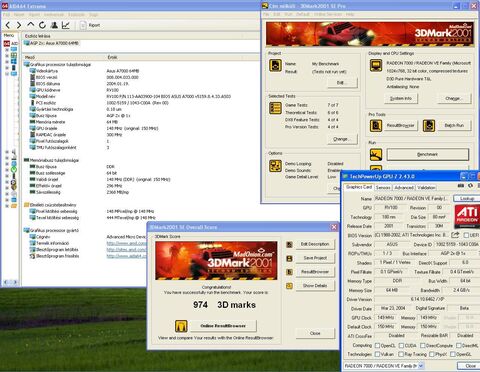Click the Edit Description button in score dialog

click(315, 244)
